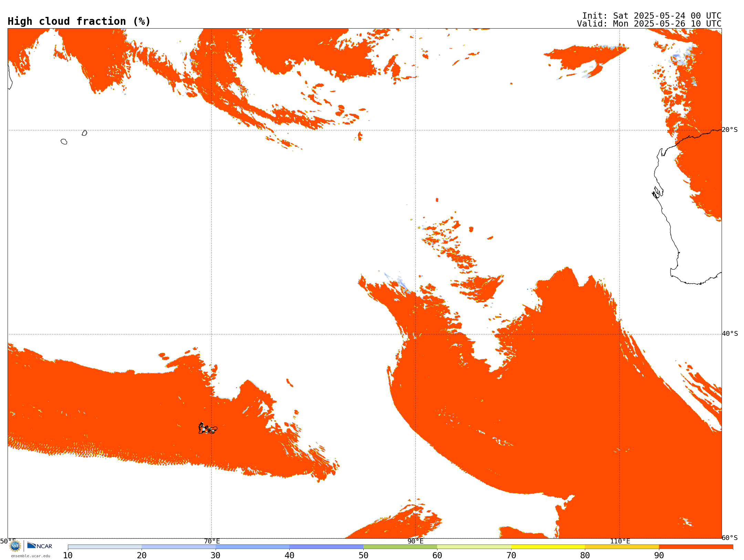Click the NCAR logo
This screenshot has height=560, width=744.
click(x=40, y=546)
